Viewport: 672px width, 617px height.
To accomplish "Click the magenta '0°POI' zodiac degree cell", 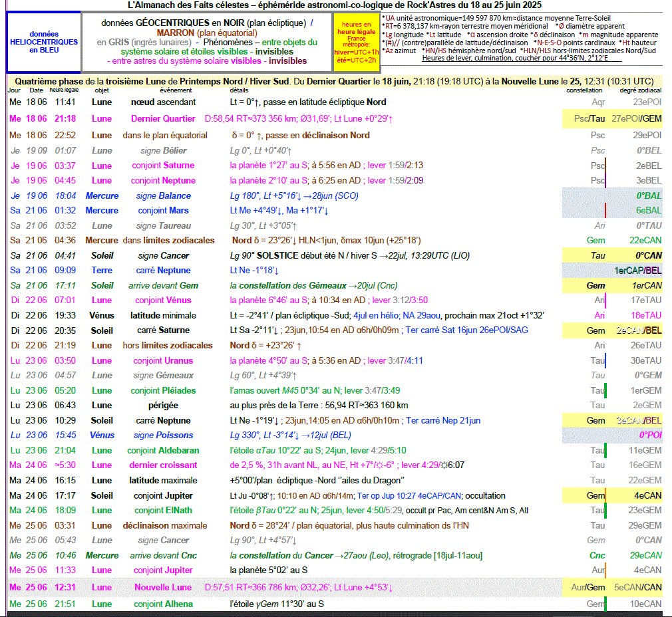I will point(650,435).
